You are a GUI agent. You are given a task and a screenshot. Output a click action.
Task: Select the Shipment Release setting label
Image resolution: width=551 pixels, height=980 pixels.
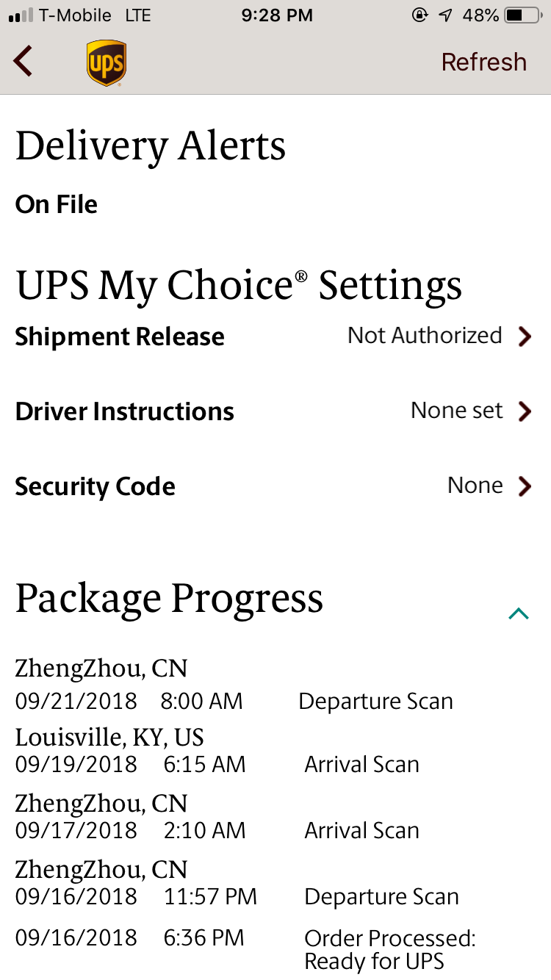point(120,336)
